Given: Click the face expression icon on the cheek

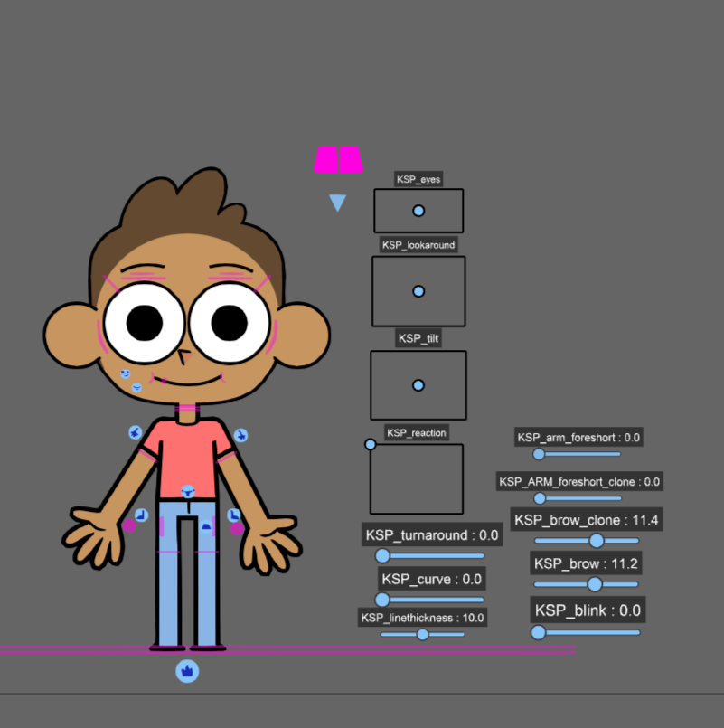Looking at the screenshot, I should click(x=126, y=373).
